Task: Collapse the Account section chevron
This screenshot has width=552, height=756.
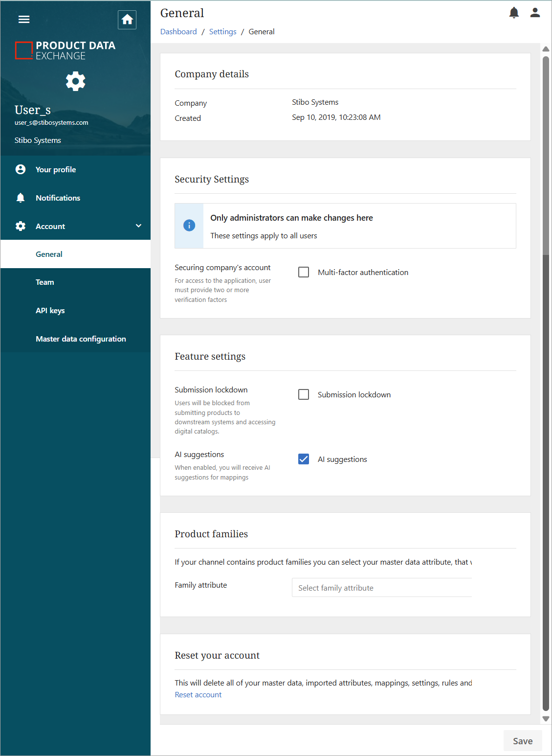Action: (x=138, y=226)
